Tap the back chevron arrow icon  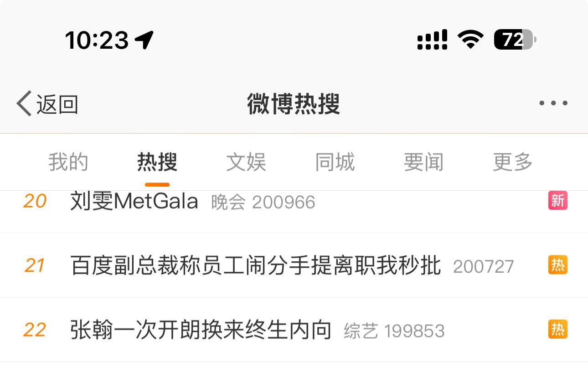(x=24, y=103)
